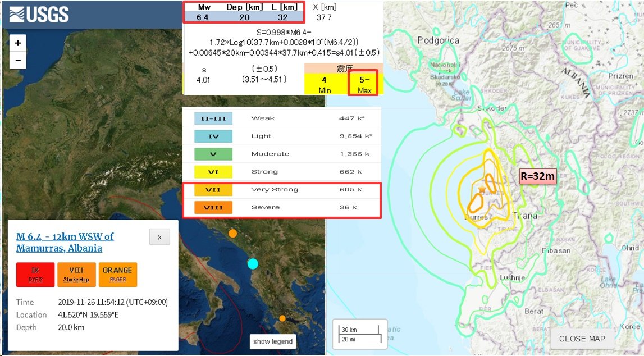Viewport: 644px width, 356px height.
Task: Click the L [km] value 32 cell
Action: point(282,17)
